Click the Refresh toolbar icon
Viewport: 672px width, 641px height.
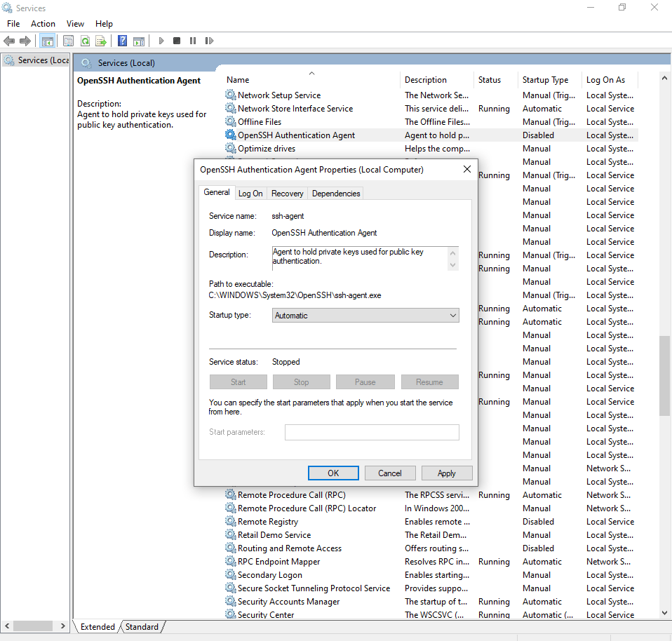[86, 41]
